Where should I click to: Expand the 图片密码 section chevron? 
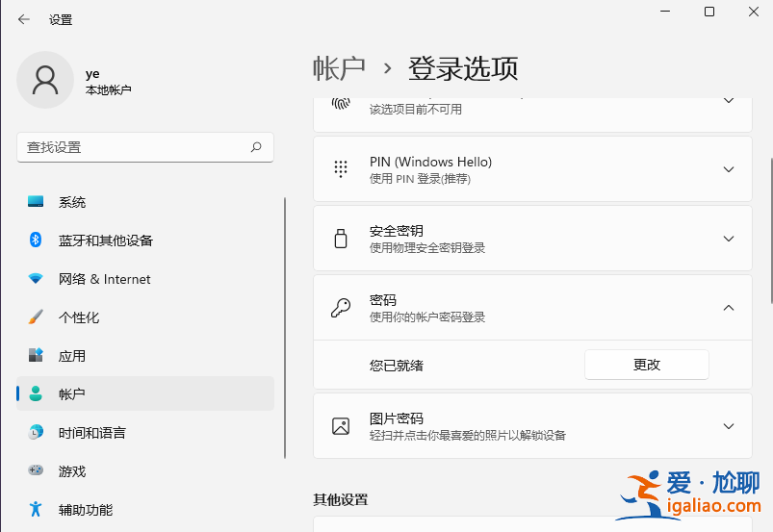coord(729,426)
